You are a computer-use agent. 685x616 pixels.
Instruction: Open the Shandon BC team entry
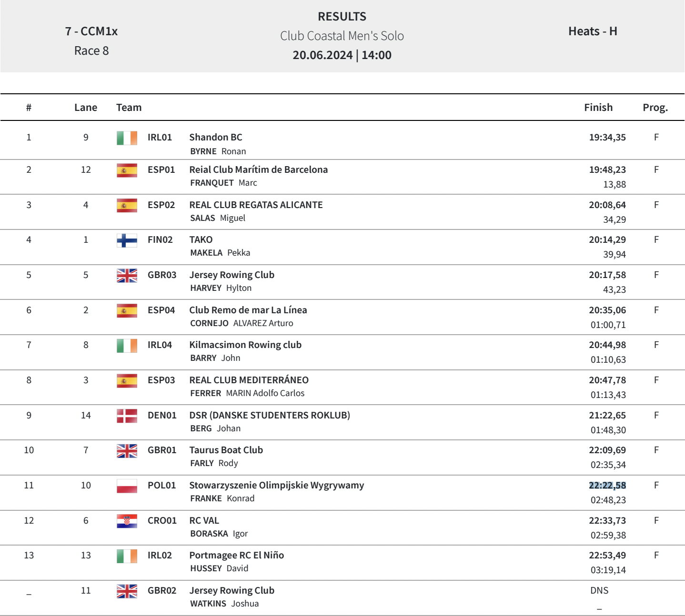[x=216, y=138]
